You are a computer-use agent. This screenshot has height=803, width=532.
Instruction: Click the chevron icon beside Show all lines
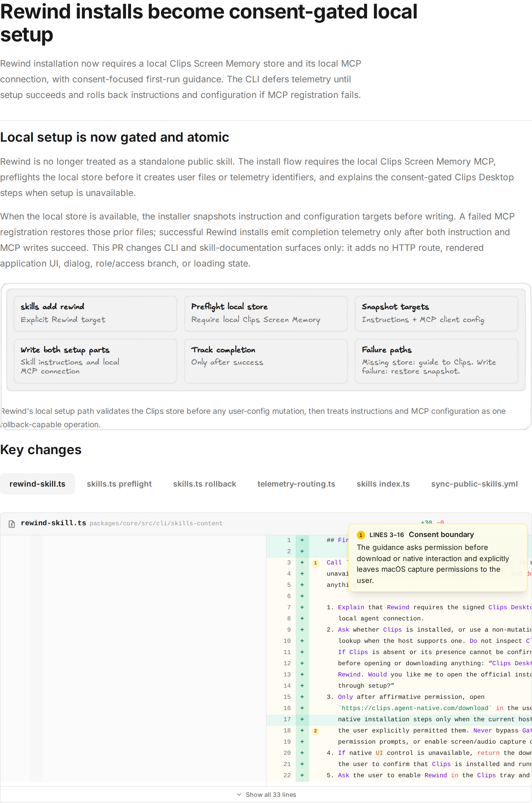239,795
